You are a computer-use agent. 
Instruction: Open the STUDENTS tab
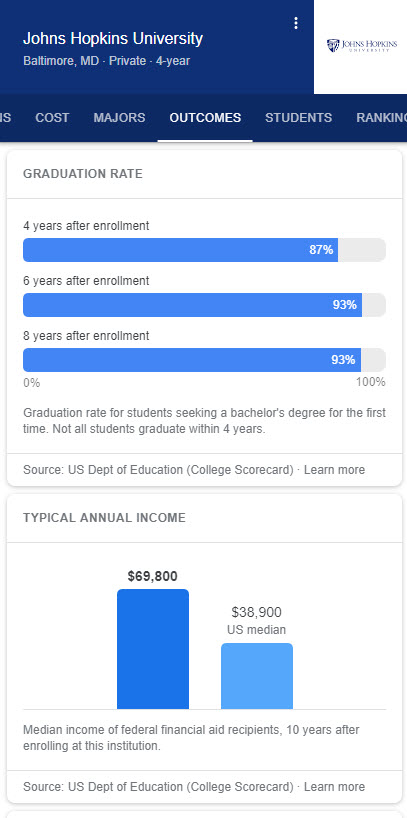[x=298, y=117]
